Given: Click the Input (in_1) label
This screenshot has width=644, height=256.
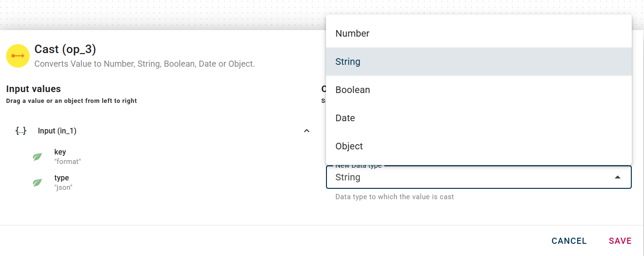Looking at the screenshot, I should [57, 131].
